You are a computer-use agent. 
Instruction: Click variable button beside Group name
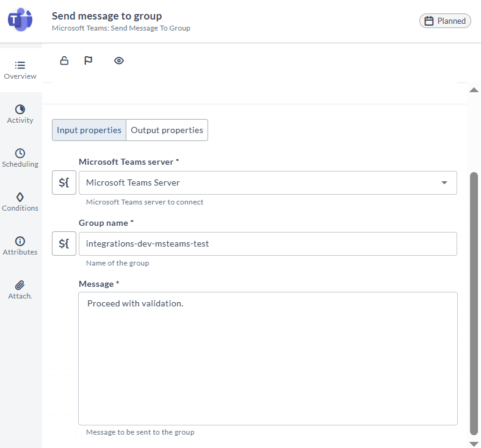tap(64, 244)
